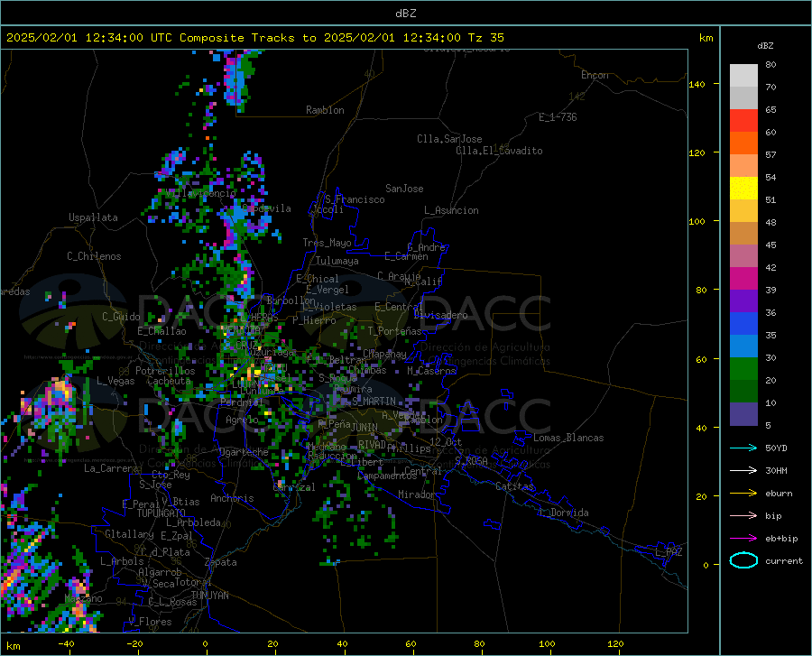This screenshot has width=812, height=656.
Task: Click the 80 dBZ white color swatch
Action: 743,75
